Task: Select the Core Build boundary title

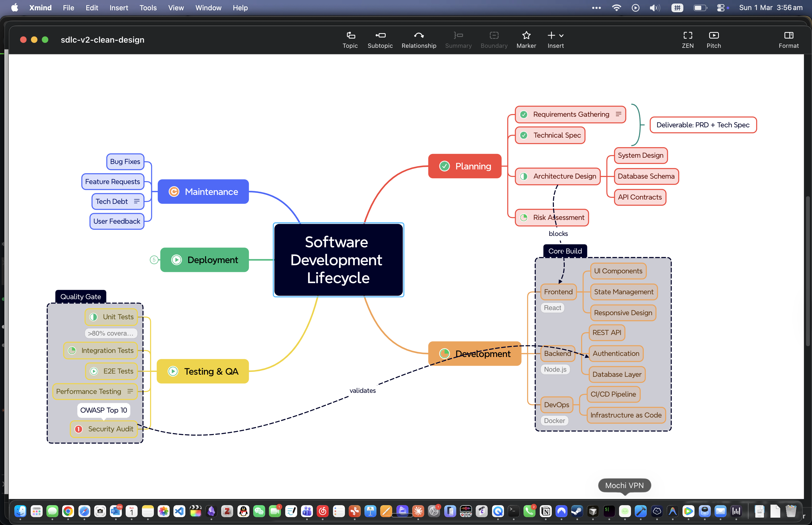Action: pos(565,251)
